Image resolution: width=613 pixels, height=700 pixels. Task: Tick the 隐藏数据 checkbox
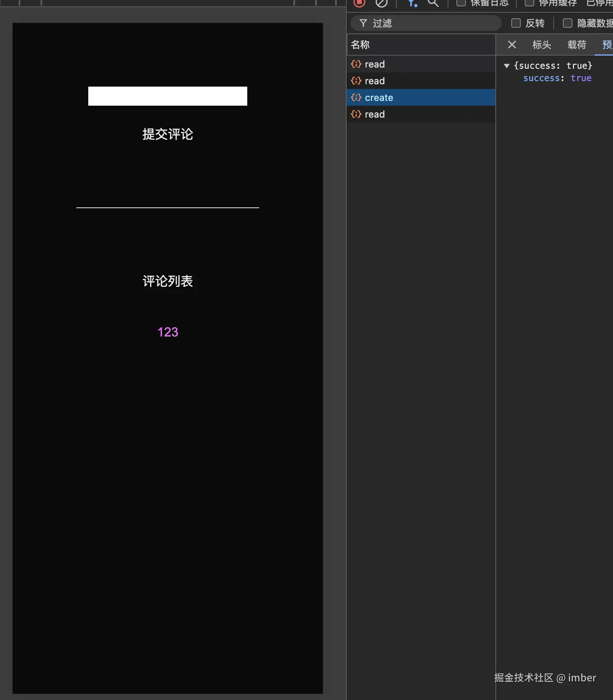tap(568, 23)
